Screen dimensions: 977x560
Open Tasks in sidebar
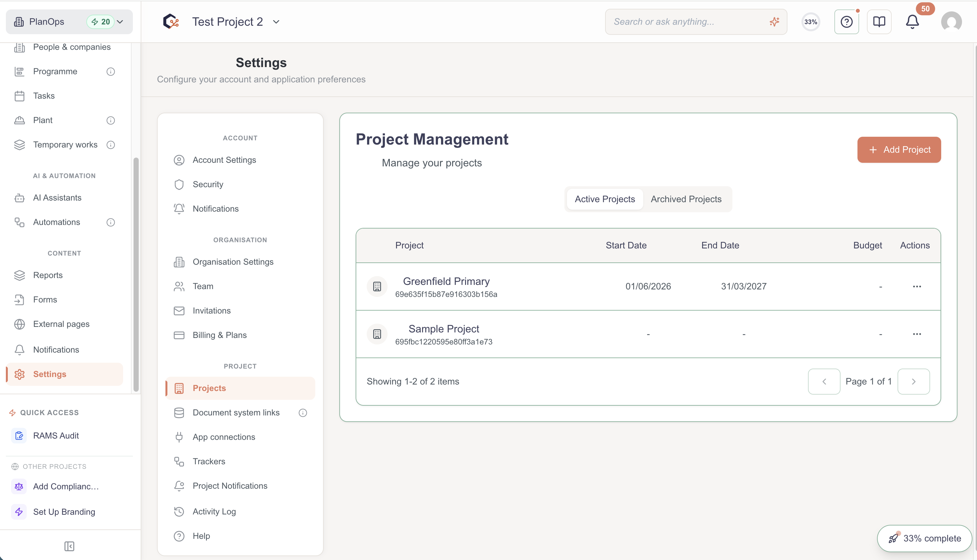pyautogui.click(x=64, y=96)
